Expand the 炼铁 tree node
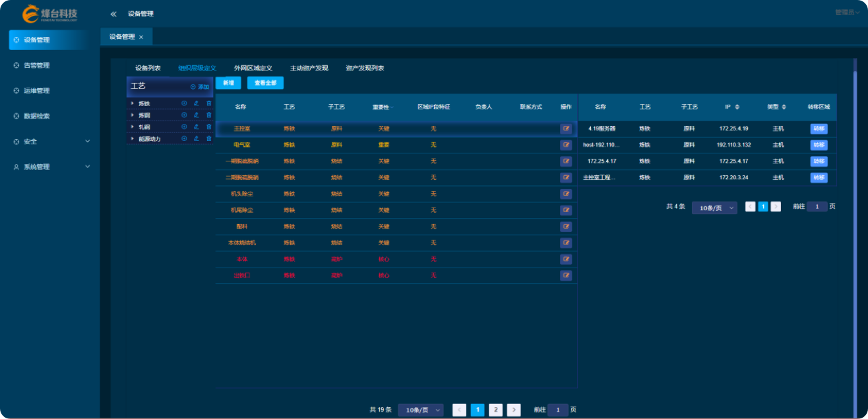 (x=133, y=103)
